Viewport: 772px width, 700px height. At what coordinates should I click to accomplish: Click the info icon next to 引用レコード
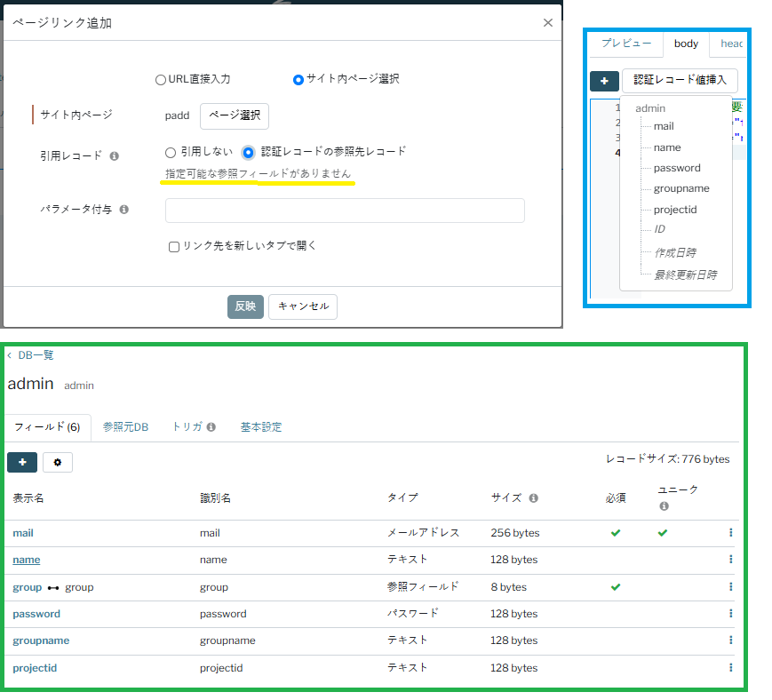(x=114, y=155)
